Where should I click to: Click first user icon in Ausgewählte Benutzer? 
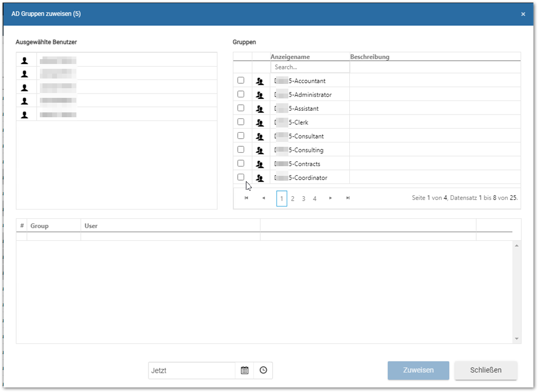coord(24,61)
